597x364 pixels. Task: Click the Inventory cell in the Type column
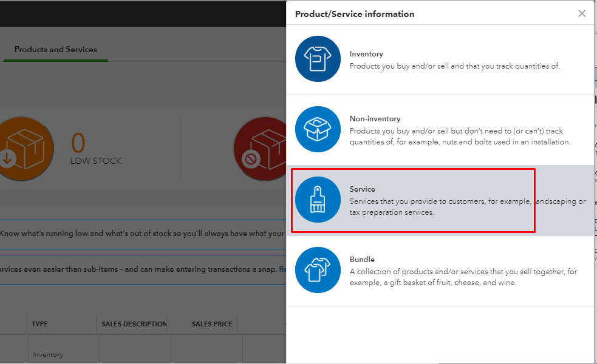(48, 354)
